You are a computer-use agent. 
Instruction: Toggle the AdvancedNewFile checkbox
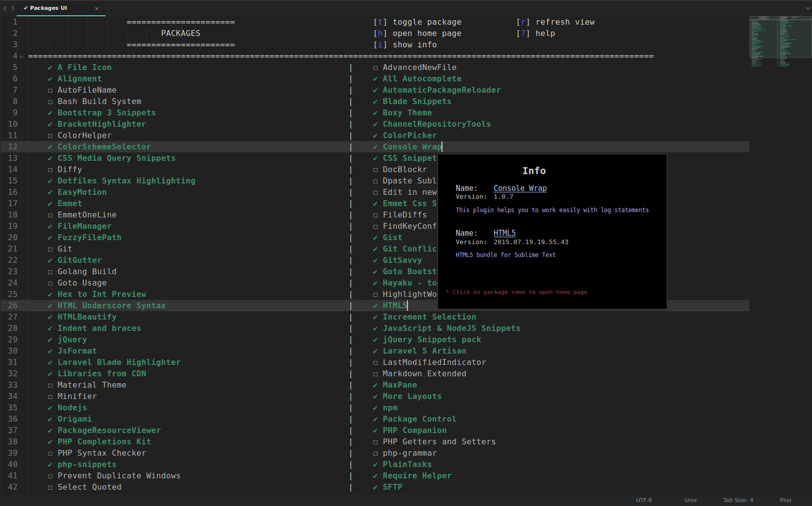[x=375, y=68]
